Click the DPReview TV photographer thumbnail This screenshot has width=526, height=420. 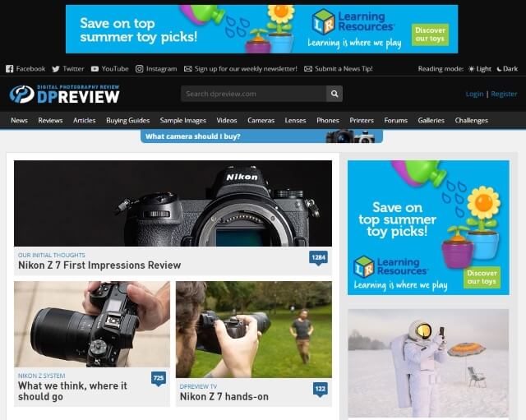254,330
